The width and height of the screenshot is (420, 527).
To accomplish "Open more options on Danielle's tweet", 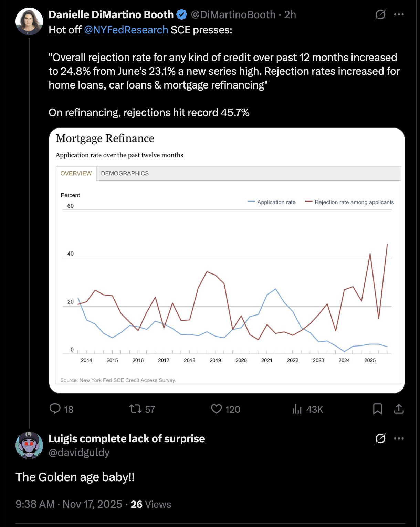I will point(399,14).
